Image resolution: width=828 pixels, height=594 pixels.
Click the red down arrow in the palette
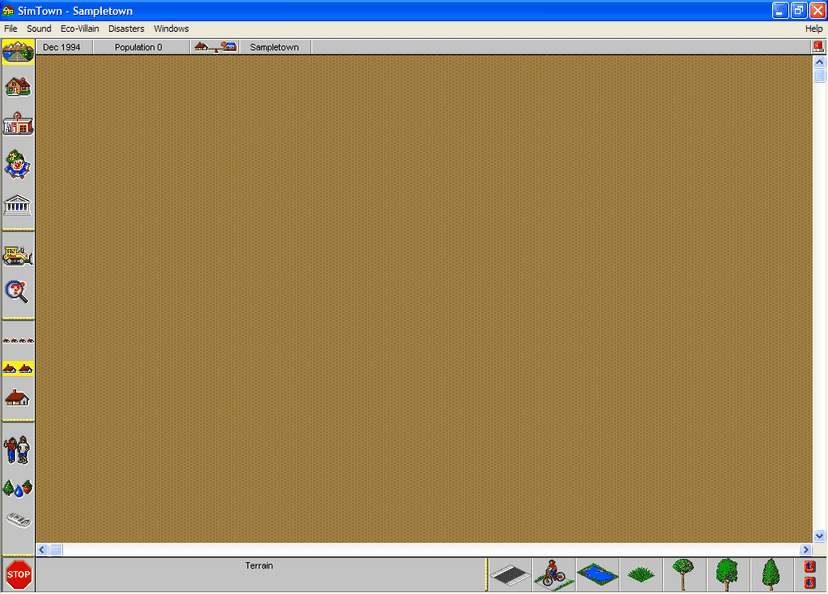pyautogui.click(x=810, y=582)
